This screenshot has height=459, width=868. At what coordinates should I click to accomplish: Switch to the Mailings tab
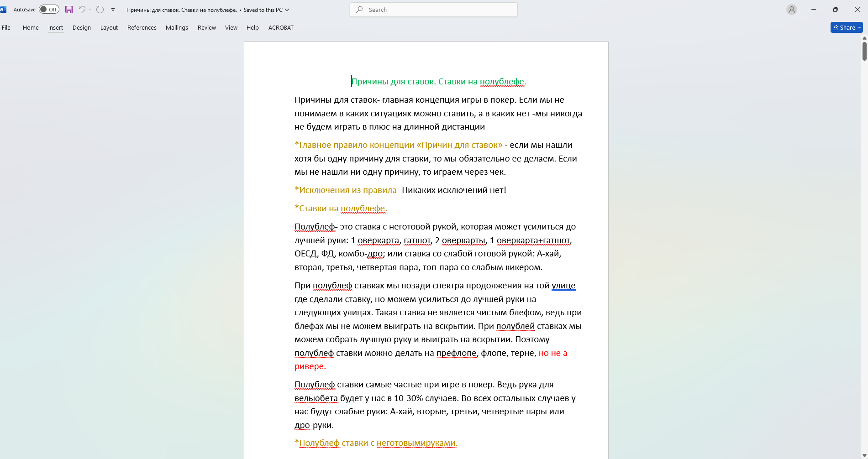coord(177,28)
